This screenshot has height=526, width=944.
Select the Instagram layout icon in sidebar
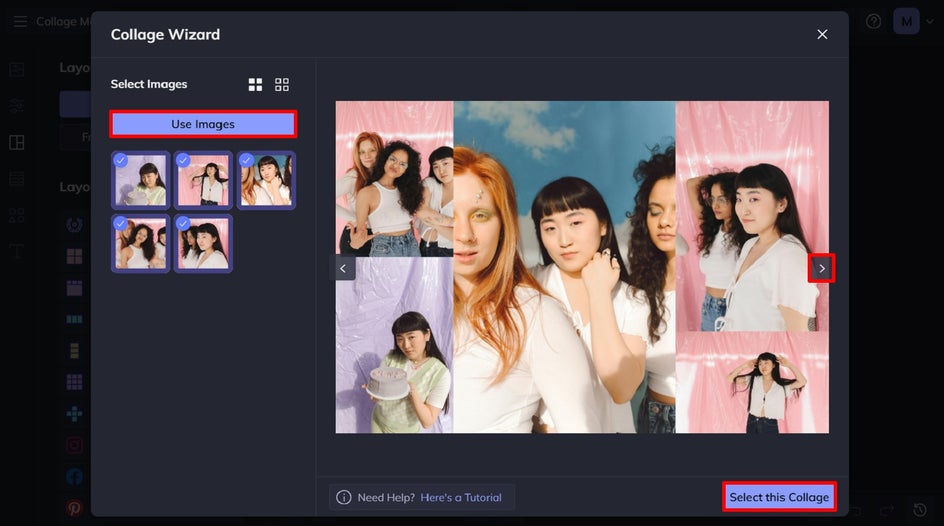[74, 445]
